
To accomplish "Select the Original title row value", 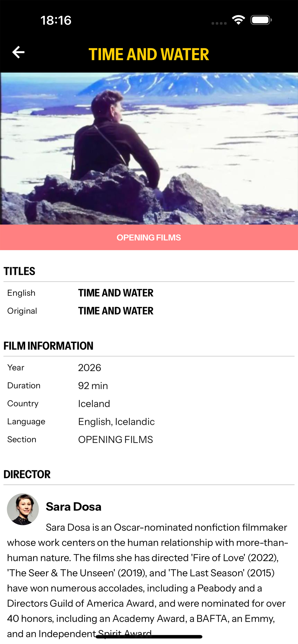I will click(116, 311).
